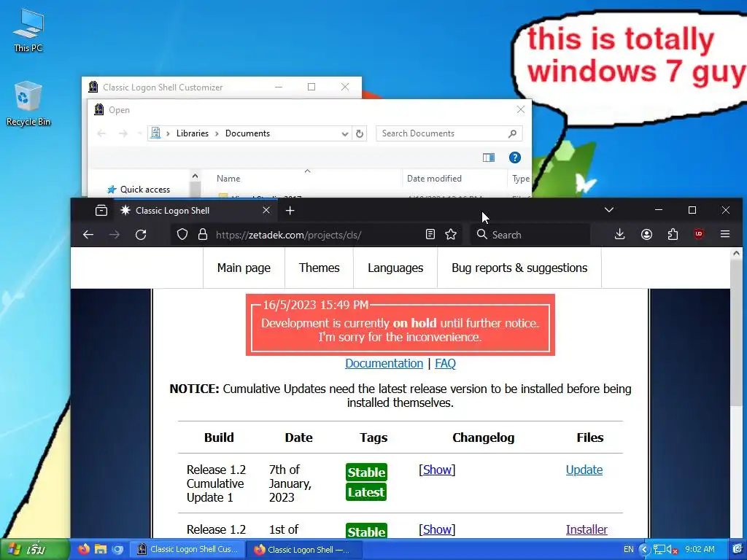Screen dimensions: 747x560
Task: Switch to Classic Logon Shell Customizer taskbar button
Action: 187,550
